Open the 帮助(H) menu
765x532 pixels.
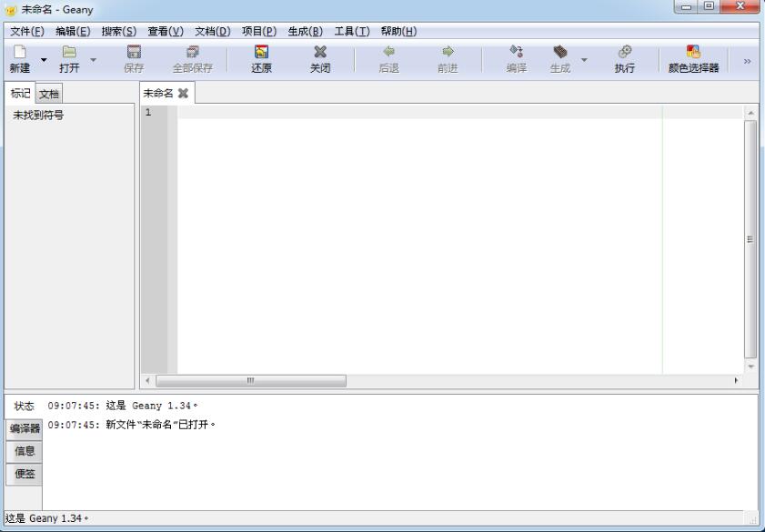(398, 31)
